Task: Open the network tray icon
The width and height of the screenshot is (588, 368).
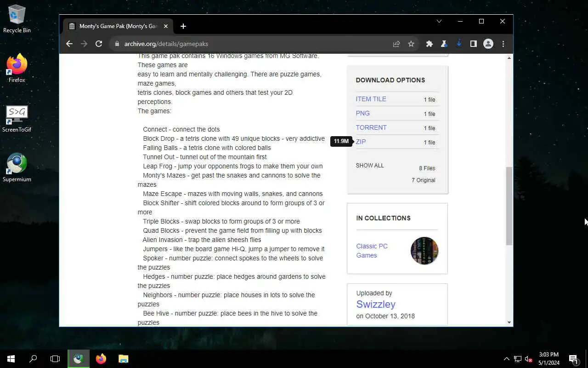Action: (x=518, y=359)
